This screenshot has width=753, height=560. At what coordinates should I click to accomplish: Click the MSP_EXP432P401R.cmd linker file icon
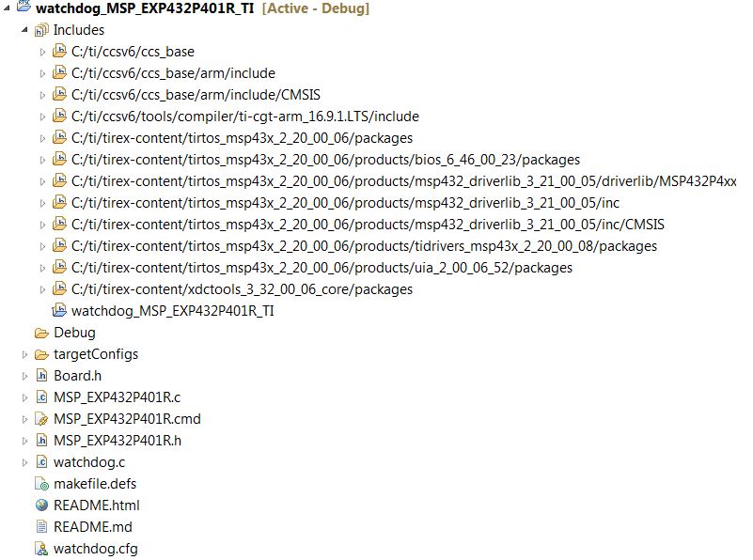(x=41, y=419)
